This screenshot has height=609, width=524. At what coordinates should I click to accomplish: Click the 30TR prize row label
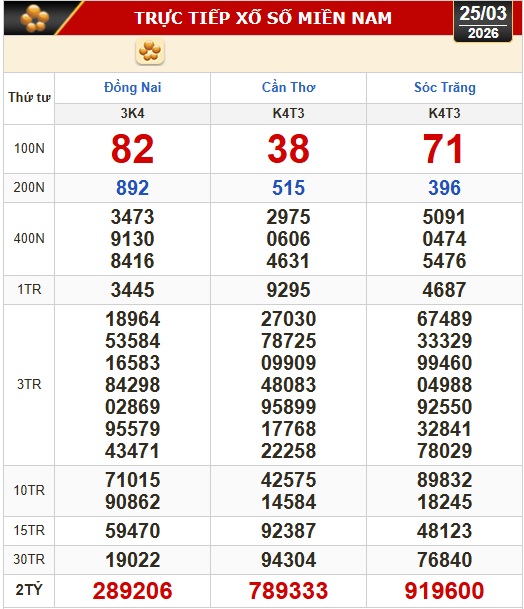point(29,560)
